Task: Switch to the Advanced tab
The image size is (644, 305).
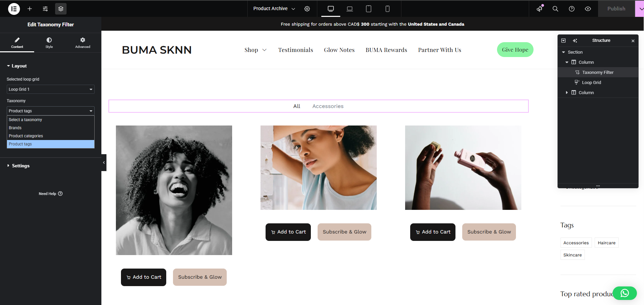Action: pyautogui.click(x=83, y=43)
